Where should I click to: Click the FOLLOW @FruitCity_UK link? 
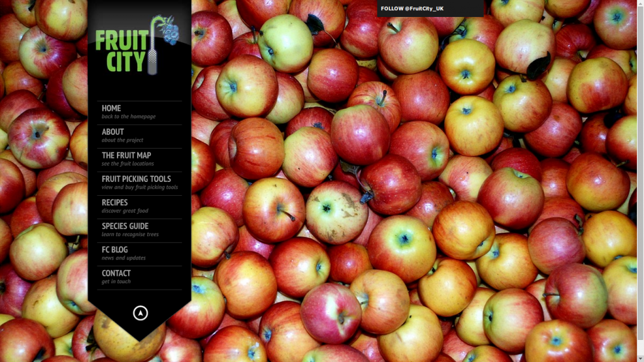pos(412,8)
